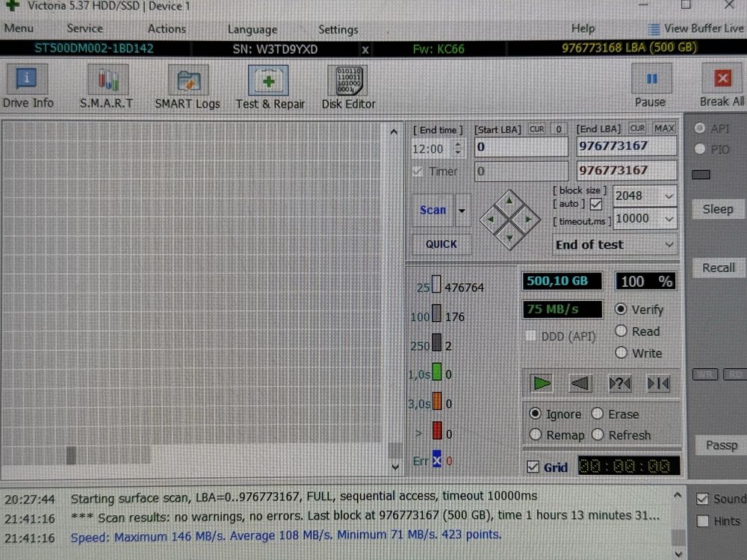Click the CUR button beside Start LBA
Viewport: 747px width, 560px height.
[536, 129]
